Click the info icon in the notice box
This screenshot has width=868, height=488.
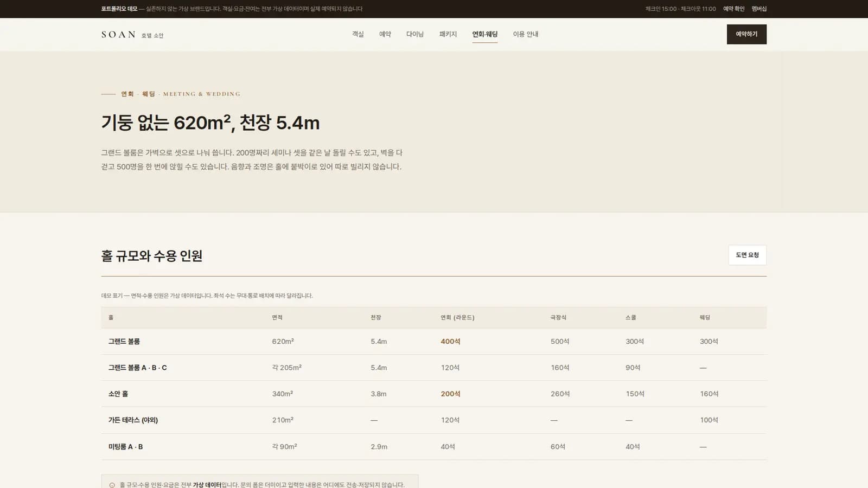(x=112, y=485)
